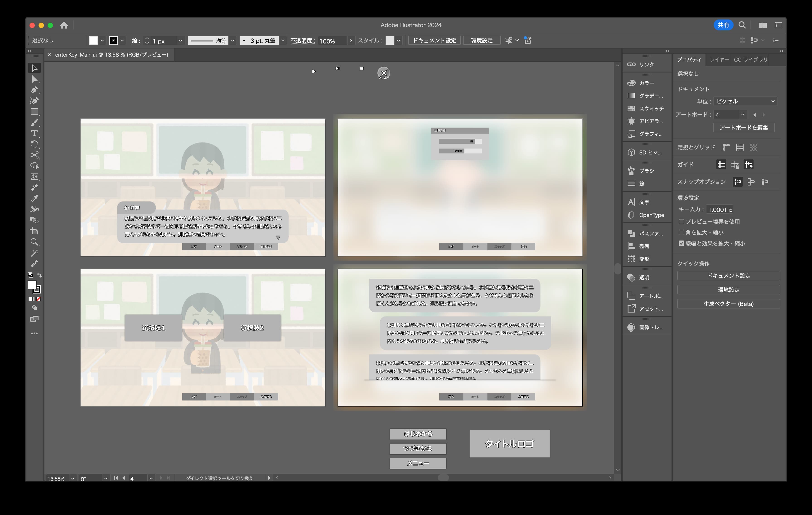The image size is (812, 515).
Task: Switch to the CC ライブラリ tab
Action: coord(751,60)
